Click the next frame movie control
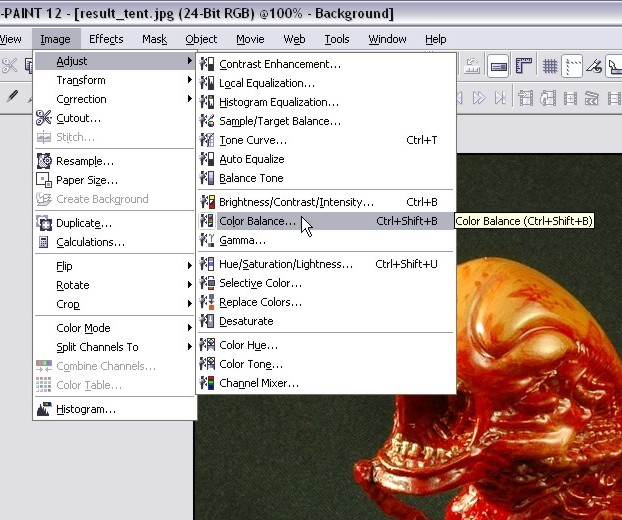622x520 pixels. 479,98
